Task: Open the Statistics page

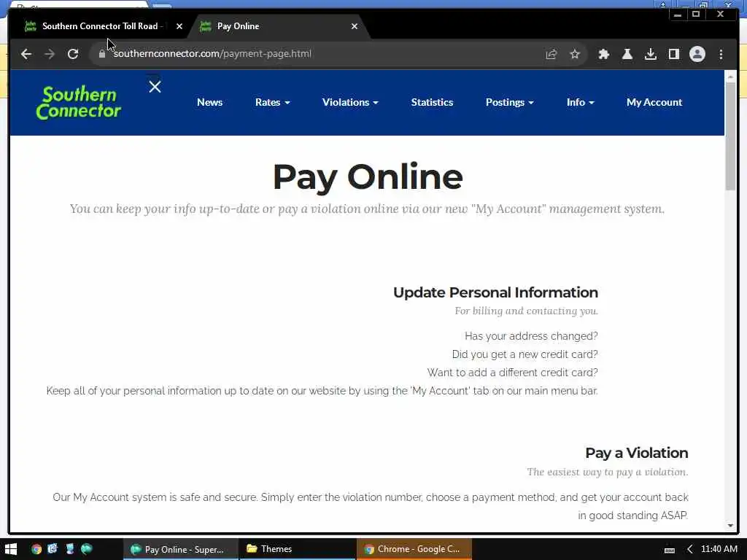Action: (432, 102)
